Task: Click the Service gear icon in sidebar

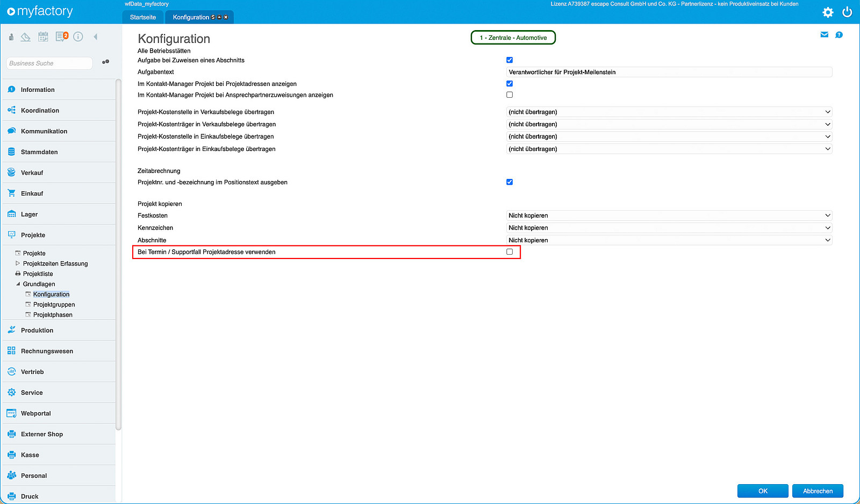Action: [x=12, y=392]
